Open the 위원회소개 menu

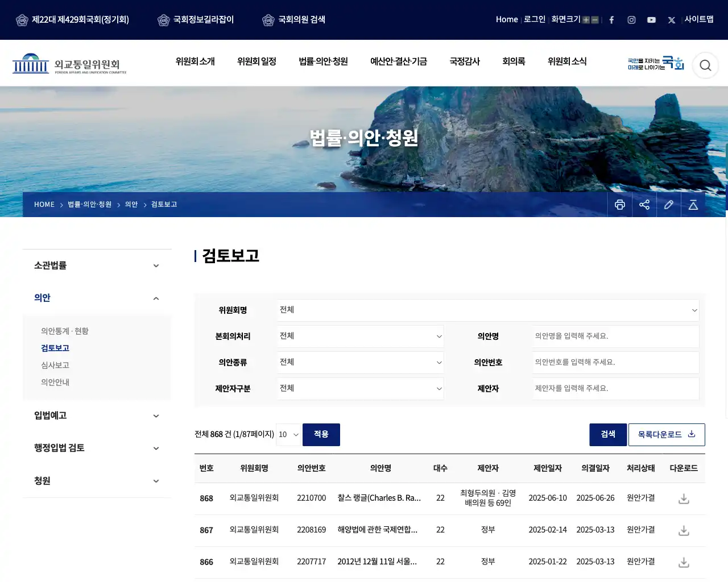click(195, 61)
